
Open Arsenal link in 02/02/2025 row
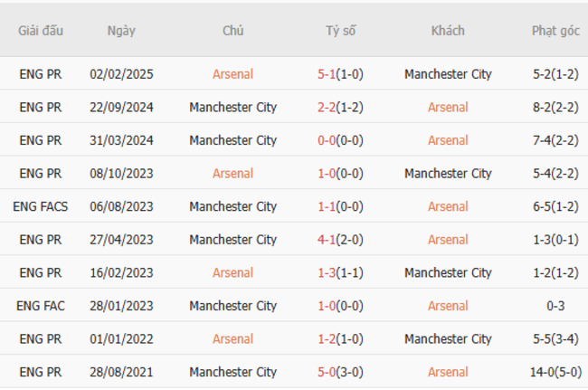[232, 74]
